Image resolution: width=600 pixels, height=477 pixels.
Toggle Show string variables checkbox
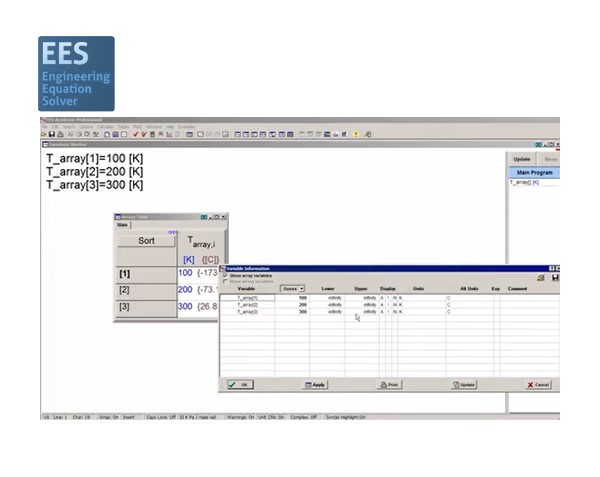coord(225,281)
